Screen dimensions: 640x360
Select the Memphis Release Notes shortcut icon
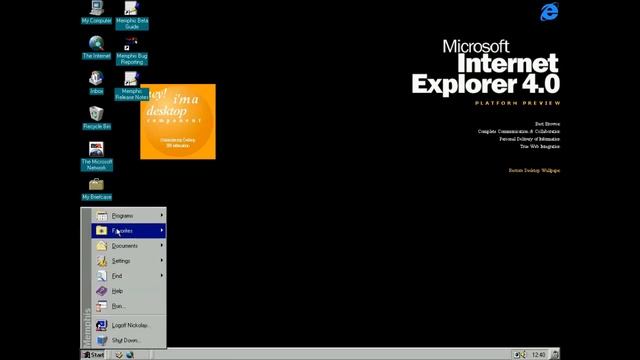pyautogui.click(x=131, y=86)
